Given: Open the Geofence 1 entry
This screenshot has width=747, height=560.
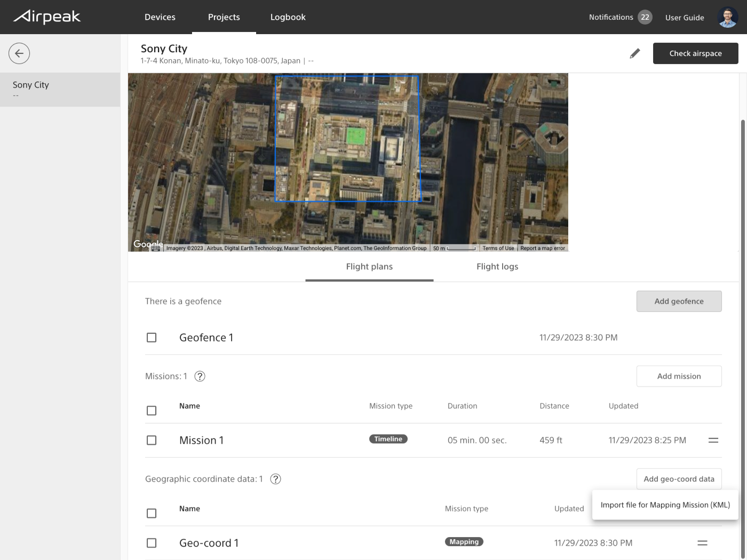Looking at the screenshot, I should (x=206, y=338).
